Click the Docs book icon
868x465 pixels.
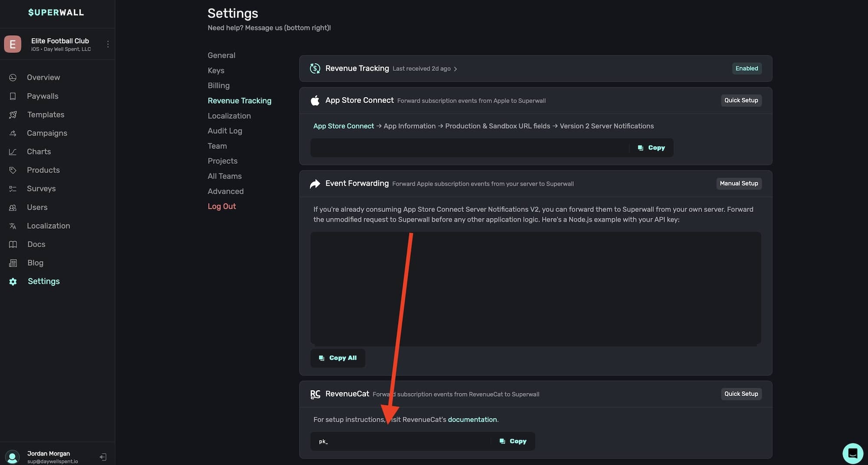[13, 244]
